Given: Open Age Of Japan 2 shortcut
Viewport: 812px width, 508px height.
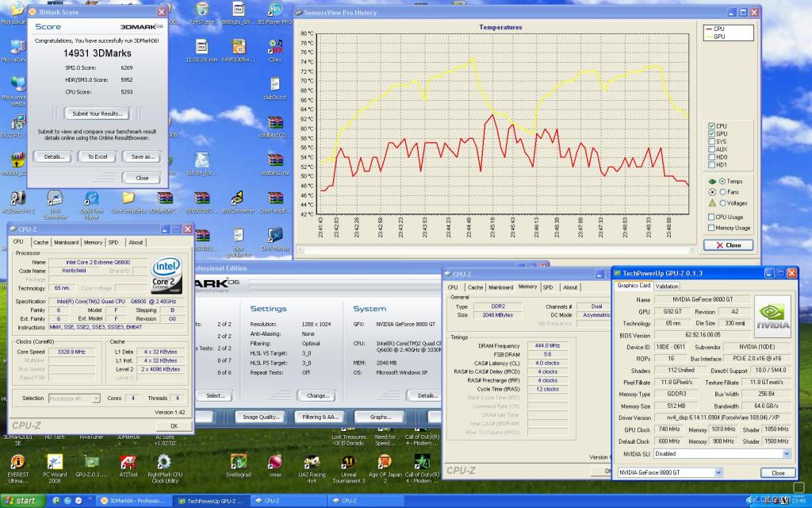Looking at the screenshot, I should click(385, 468).
